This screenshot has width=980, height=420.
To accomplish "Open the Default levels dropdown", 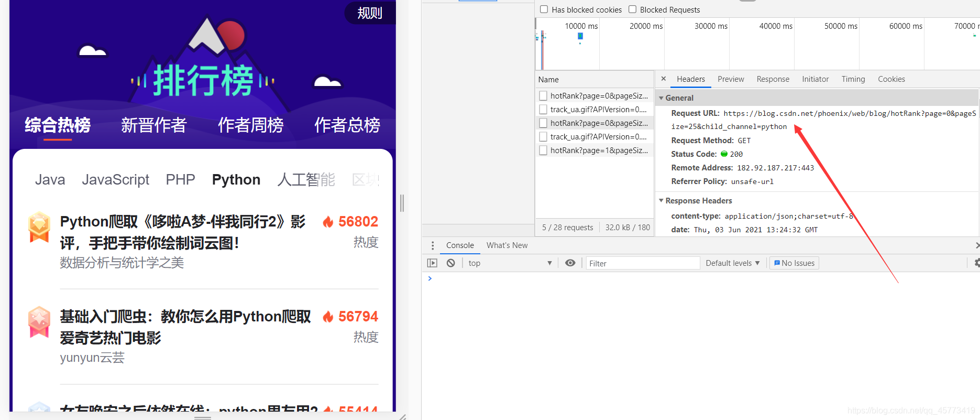I will [x=732, y=263].
